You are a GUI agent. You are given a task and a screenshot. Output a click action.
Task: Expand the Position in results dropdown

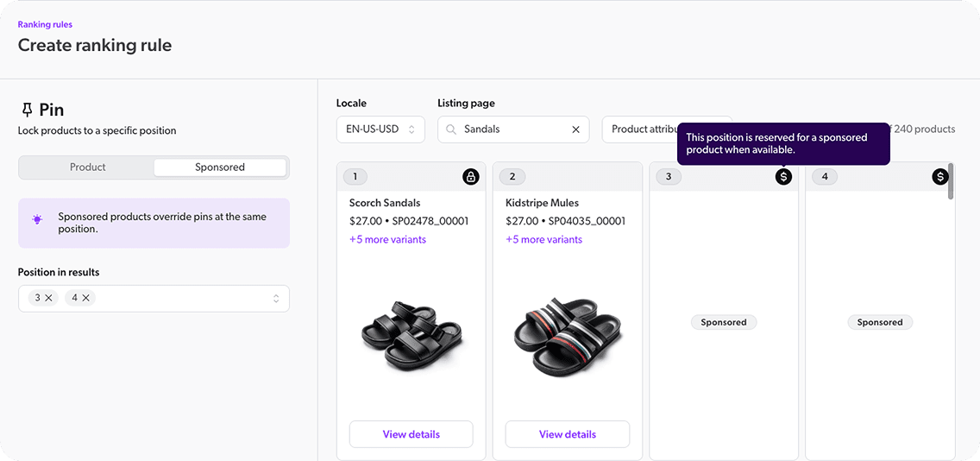[275, 299]
